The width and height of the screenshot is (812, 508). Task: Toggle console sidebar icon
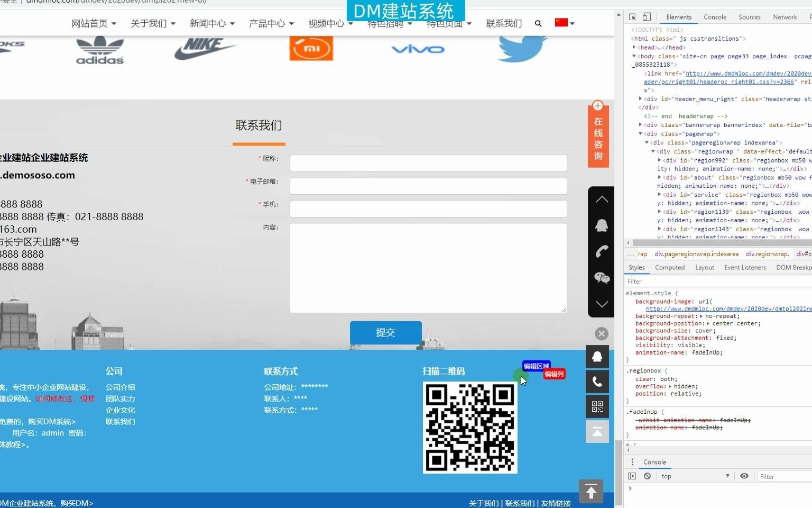(632, 476)
